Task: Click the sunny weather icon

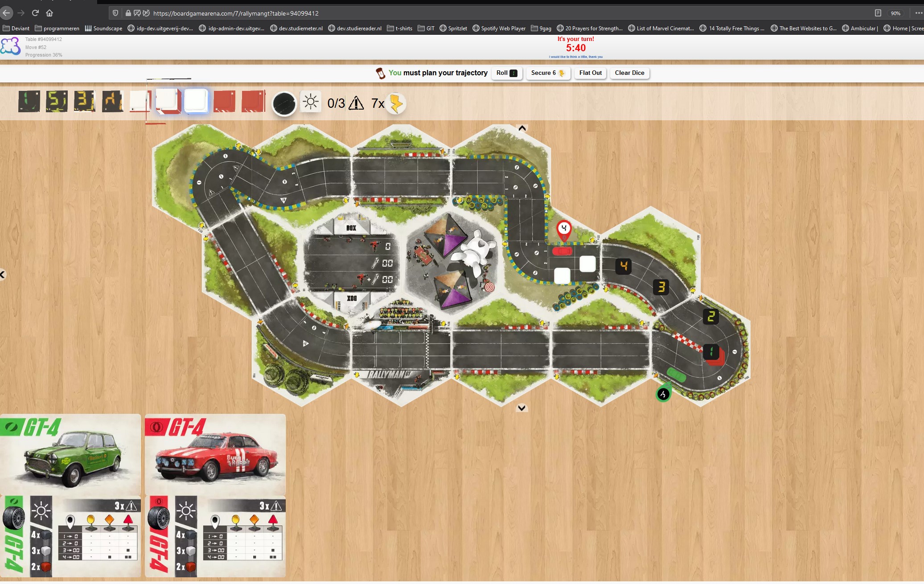Action: [x=311, y=102]
